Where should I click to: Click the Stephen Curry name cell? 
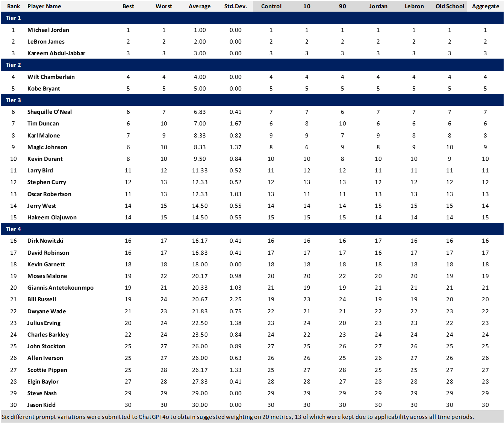click(47, 182)
